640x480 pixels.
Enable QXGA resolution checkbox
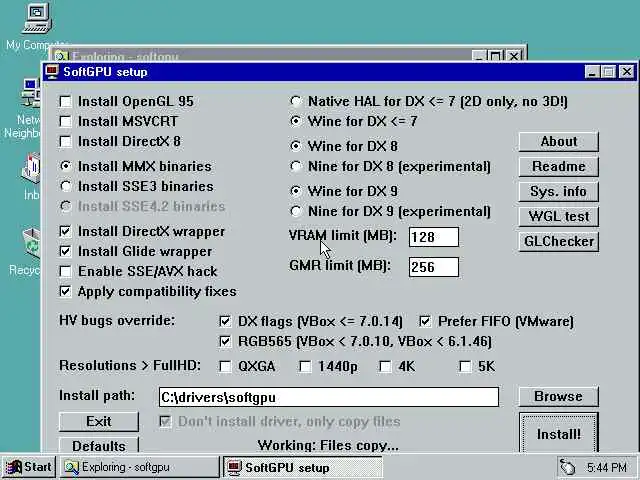pyautogui.click(x=225, y=366)
